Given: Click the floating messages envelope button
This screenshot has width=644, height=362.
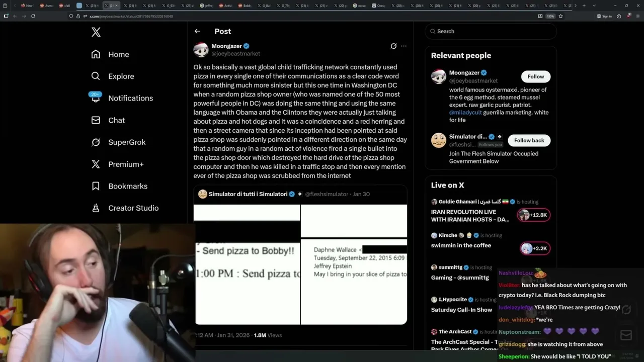Looking at the screenshot, I should coord(626,335).
